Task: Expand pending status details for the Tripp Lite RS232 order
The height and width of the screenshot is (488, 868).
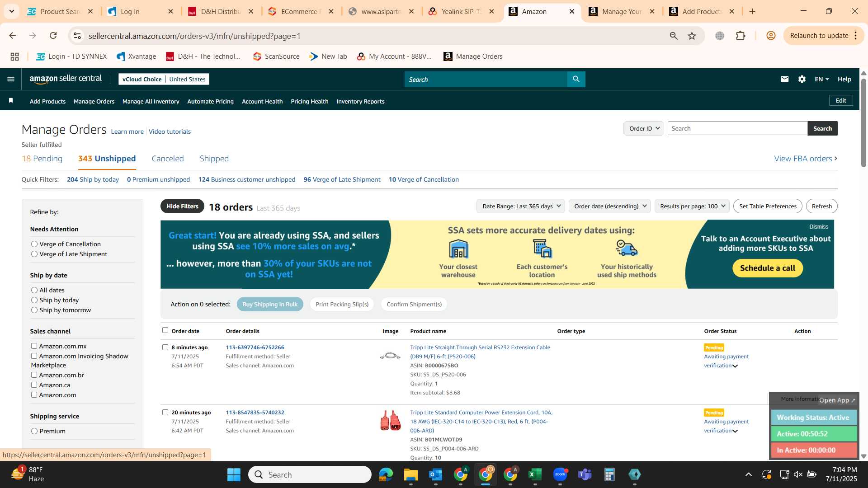Action: [735, 366]
